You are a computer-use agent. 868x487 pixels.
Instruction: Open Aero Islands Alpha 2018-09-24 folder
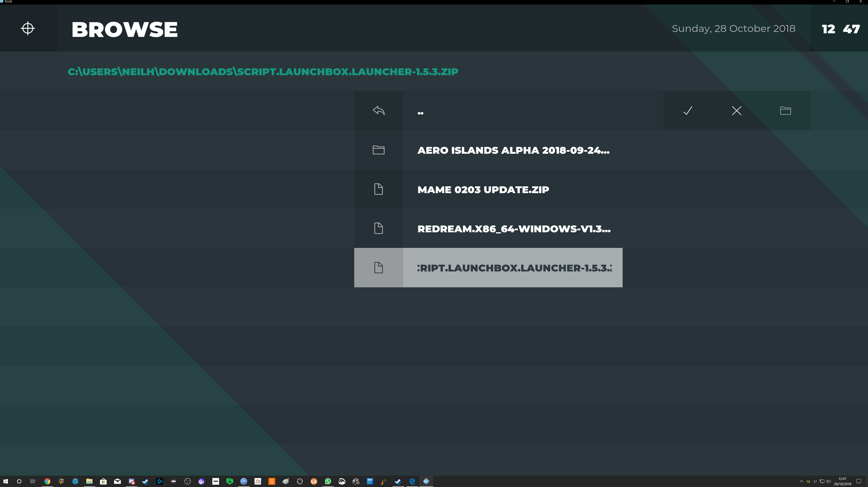pyautogui.click(x=488, y=150)
